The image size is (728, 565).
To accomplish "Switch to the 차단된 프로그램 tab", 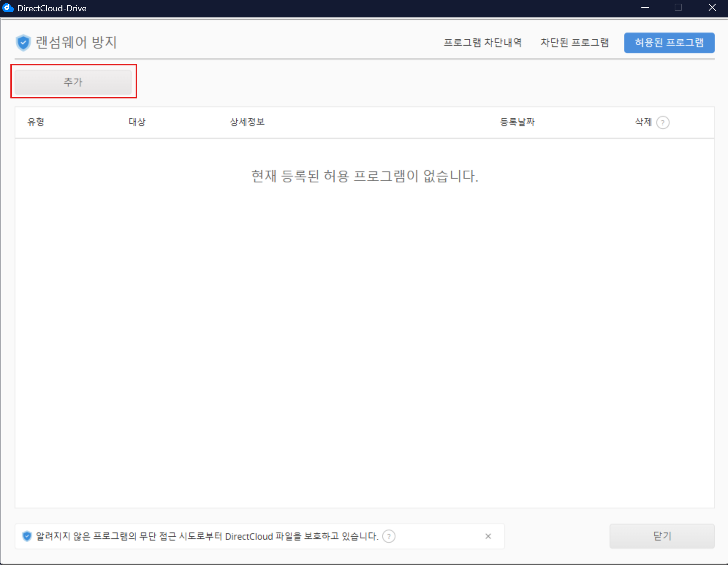I will coord(575,43).
